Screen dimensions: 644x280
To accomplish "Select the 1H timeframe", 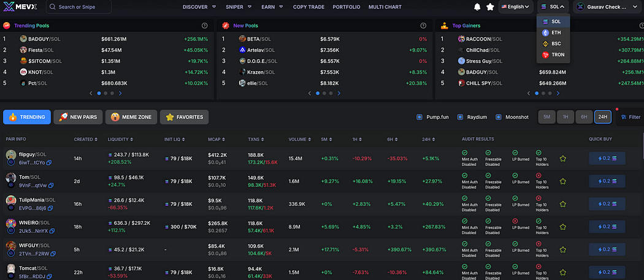I will pos(565,117).
